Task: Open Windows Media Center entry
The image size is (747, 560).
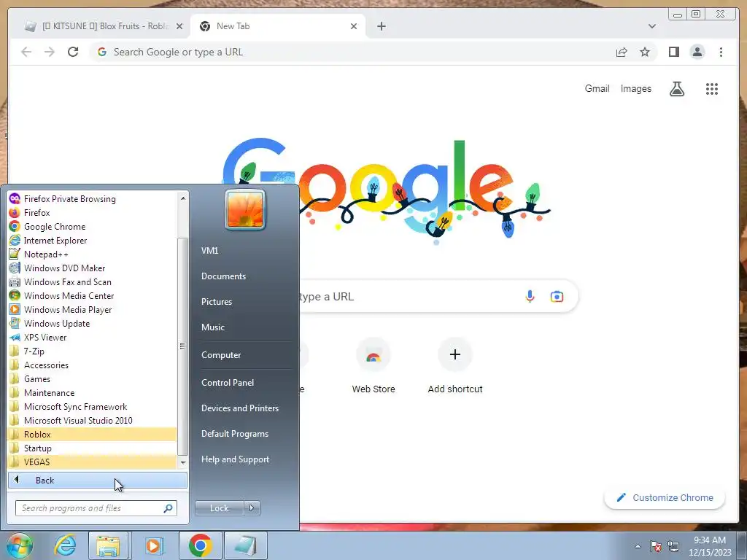Action: (x=92, y=296)
